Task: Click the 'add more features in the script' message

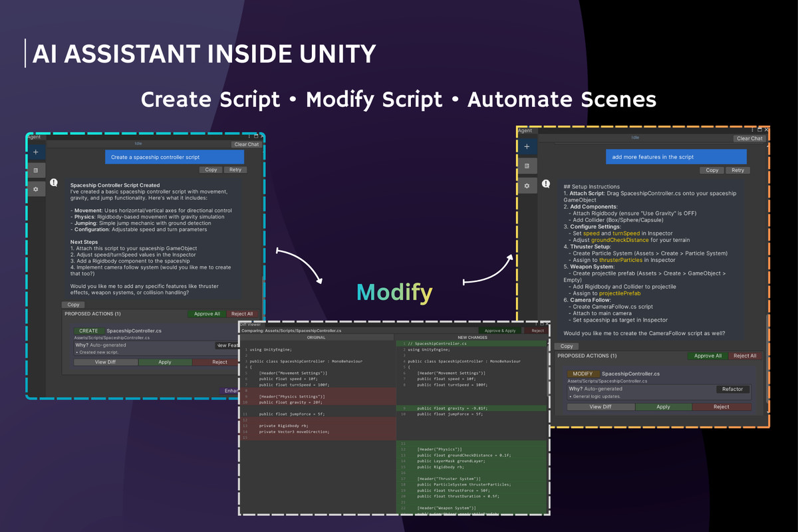Action: [x=676, y=157]
